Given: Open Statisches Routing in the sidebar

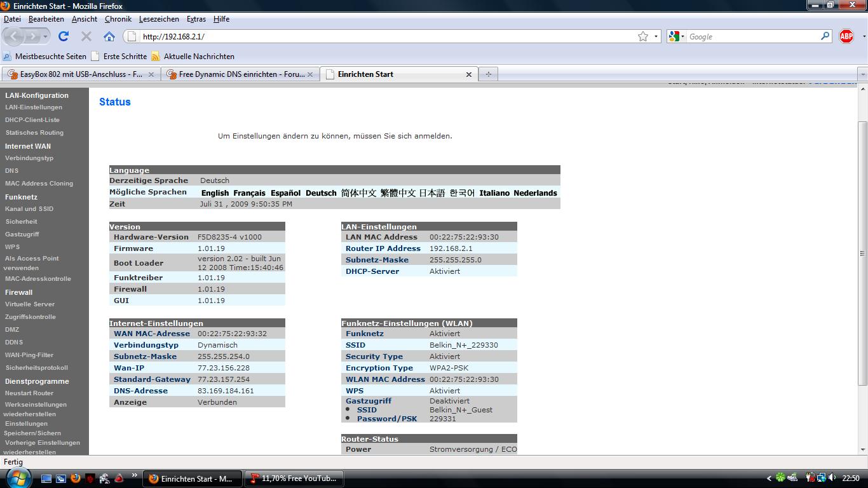Looking at the screenshot, I should point(34,133).
